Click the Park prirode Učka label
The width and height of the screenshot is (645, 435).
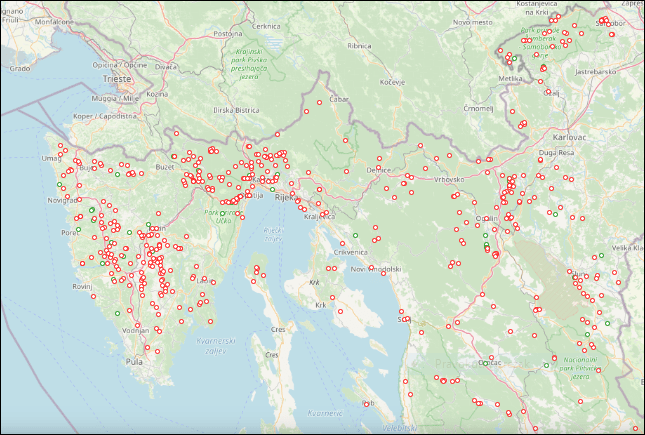[x=223, y=216]
